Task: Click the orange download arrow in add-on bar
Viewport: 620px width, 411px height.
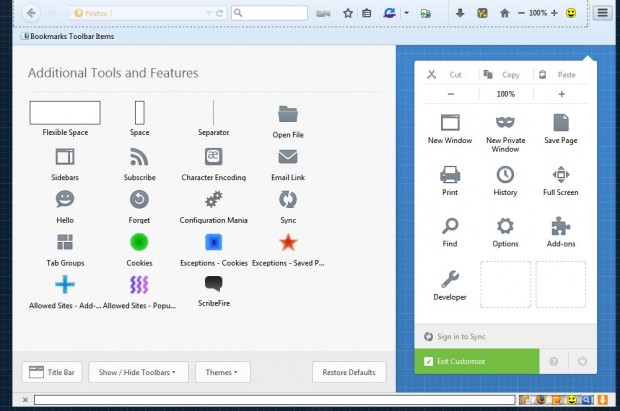Action: pos(603,400)
